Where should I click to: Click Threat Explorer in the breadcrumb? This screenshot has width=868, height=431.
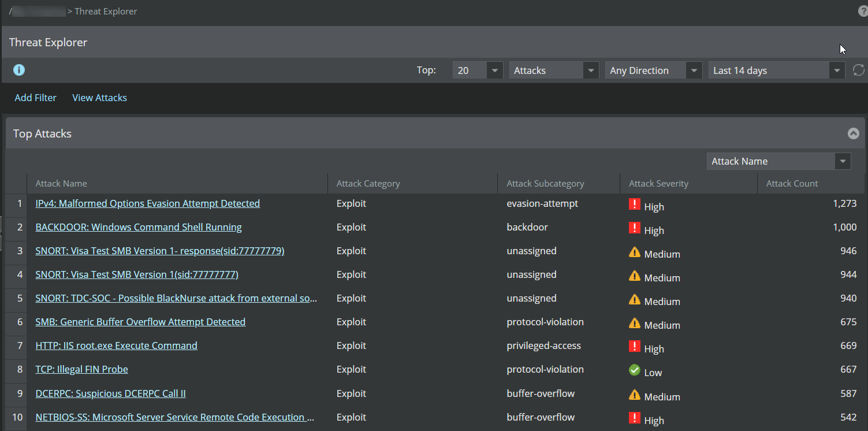[106, 12]
